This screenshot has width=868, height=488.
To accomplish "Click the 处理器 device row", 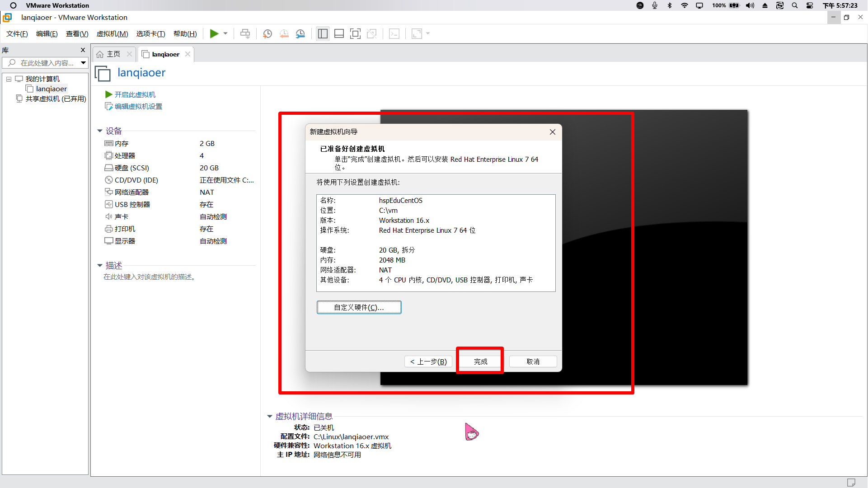I will [179, 156].
